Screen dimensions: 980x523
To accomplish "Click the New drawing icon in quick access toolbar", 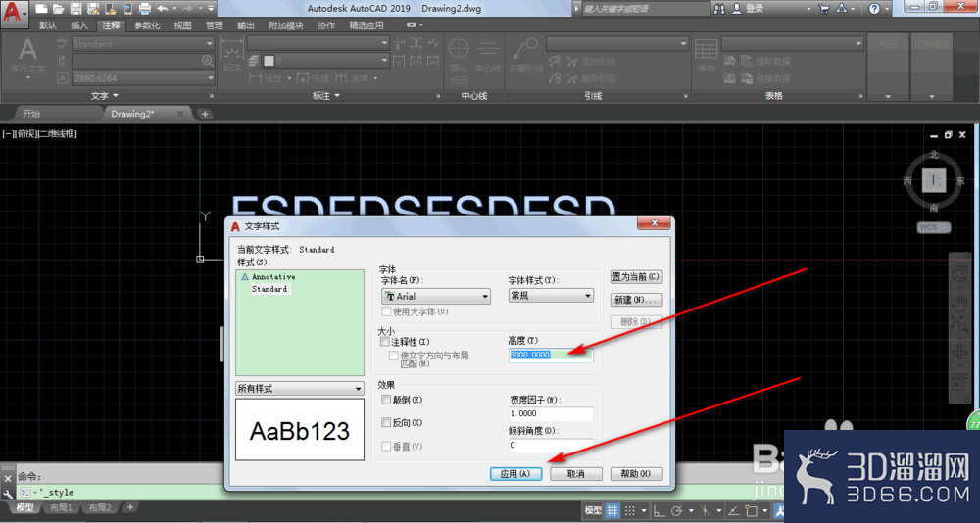I will (x=41, y=9).
